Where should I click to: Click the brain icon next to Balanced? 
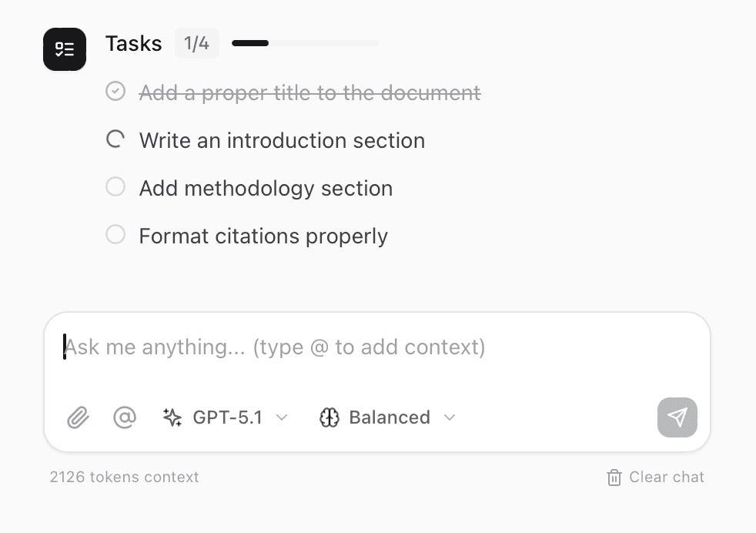329,417
